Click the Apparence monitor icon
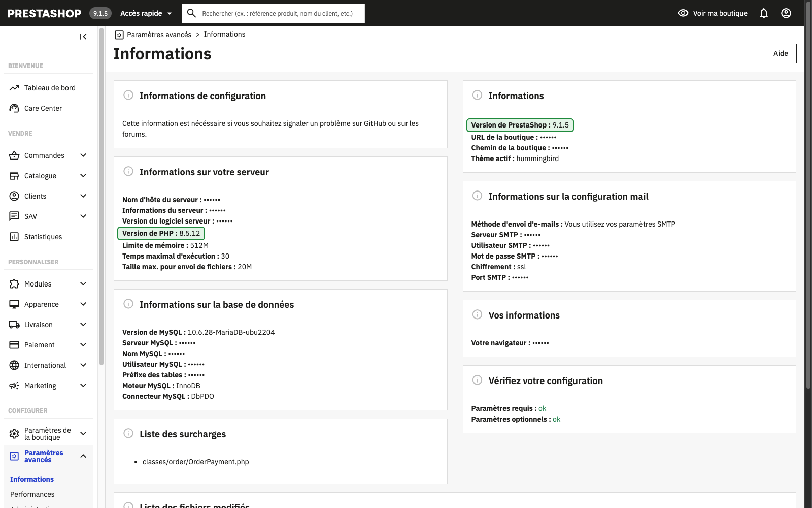The height and width of the screenshot is (508, 812). pos(14,304)
